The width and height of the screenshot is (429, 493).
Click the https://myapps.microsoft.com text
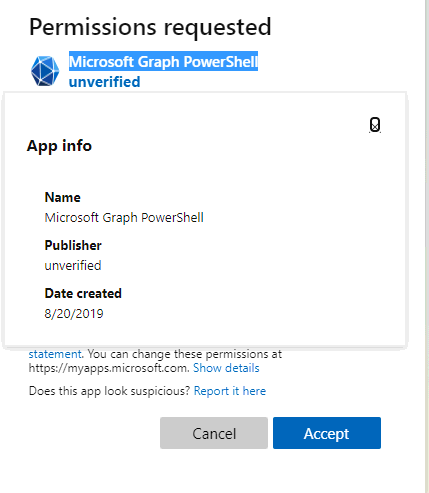point(109,368)
